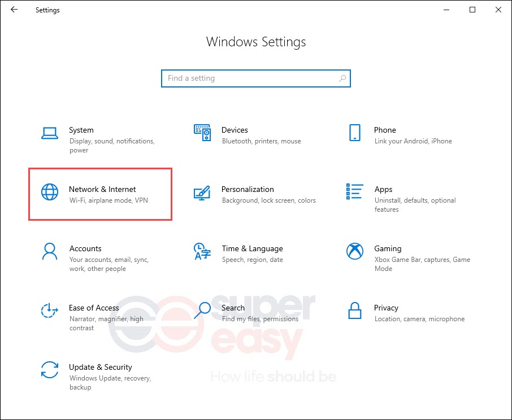The image size is (512, 420).
Task: Click the Time & Language icon
Action: 202,251
